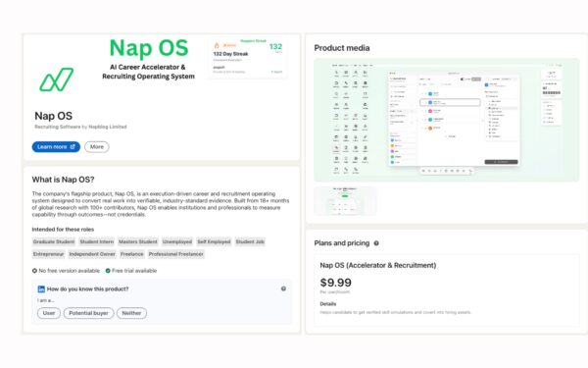Screen dimensions: 588x368
Task: Click the Free trial available text
Action: [x=134, y=271]
